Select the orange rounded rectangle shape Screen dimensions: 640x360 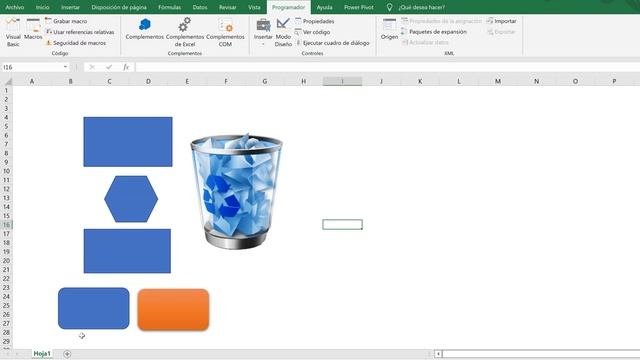(x=173, y=309)
